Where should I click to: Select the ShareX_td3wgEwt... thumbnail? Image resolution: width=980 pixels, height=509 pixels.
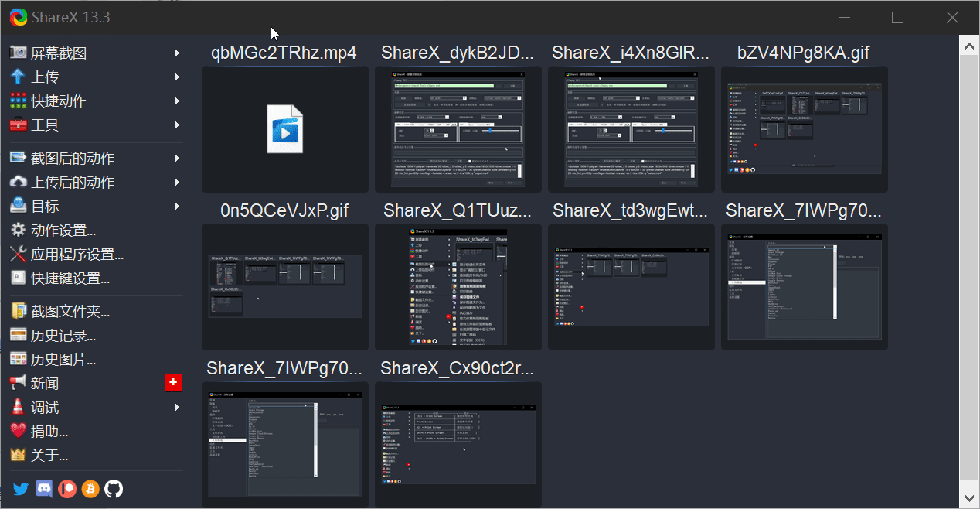click(x=631, y=287)
